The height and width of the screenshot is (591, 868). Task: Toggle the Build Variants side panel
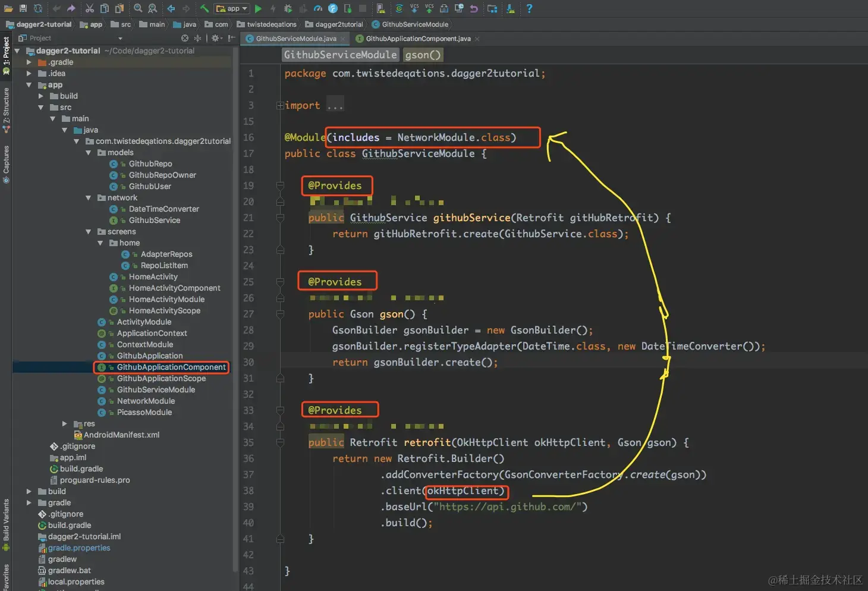click(6, 521)
